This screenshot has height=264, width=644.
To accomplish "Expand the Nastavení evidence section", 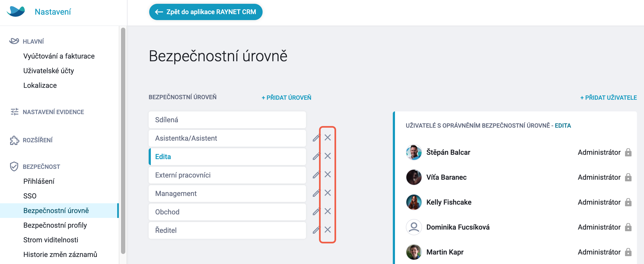I will 53,112.
